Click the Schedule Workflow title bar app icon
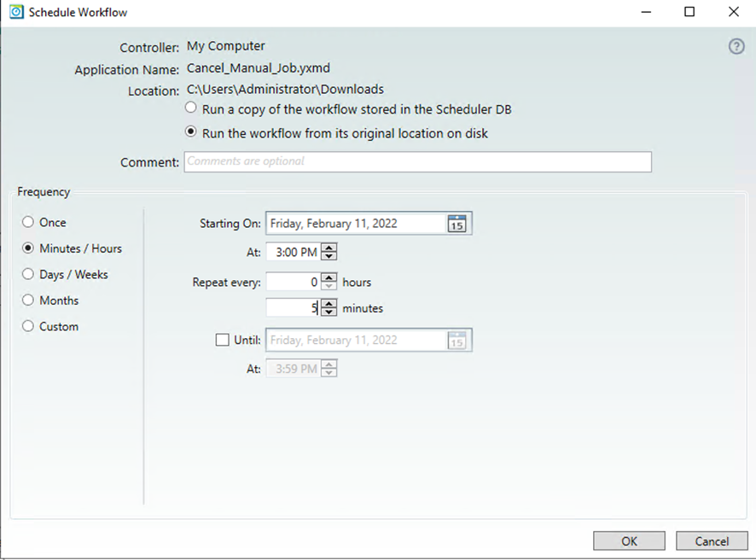Viewport: 756px width, 560px height. (16, 12)
